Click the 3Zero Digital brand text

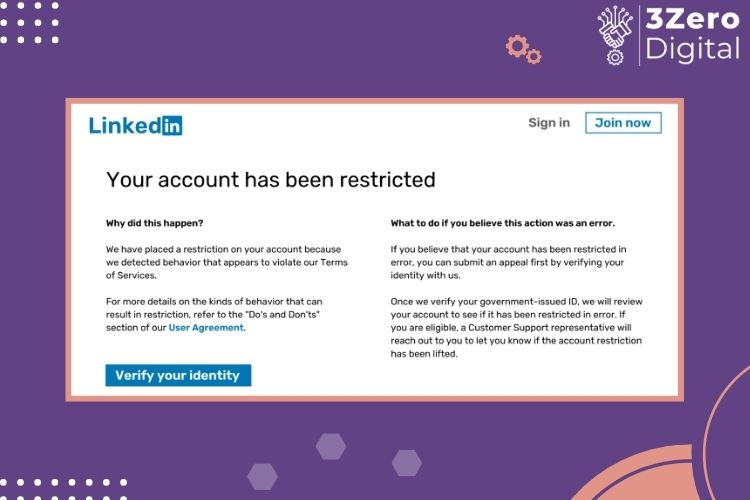click(692, 35)
